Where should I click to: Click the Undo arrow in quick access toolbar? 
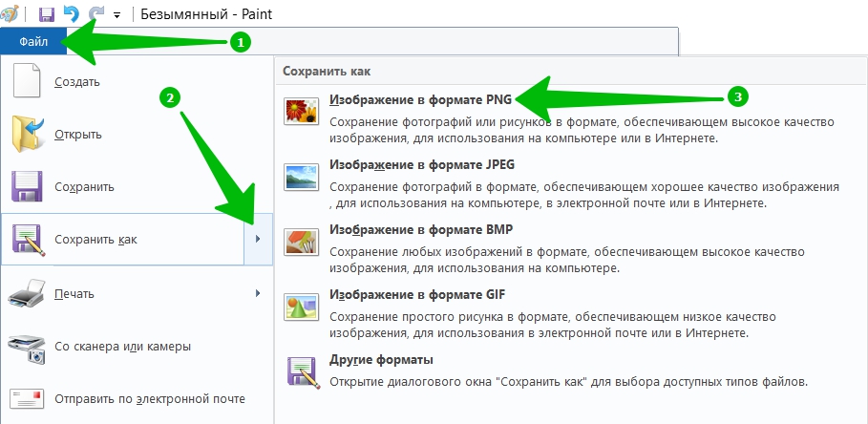coord(71,13)
